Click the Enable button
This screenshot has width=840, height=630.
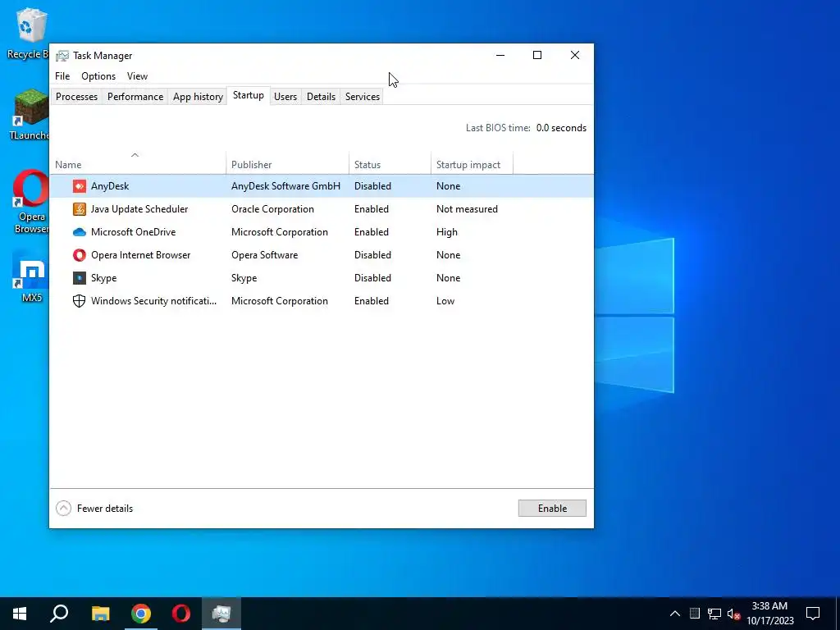(552, 509)
